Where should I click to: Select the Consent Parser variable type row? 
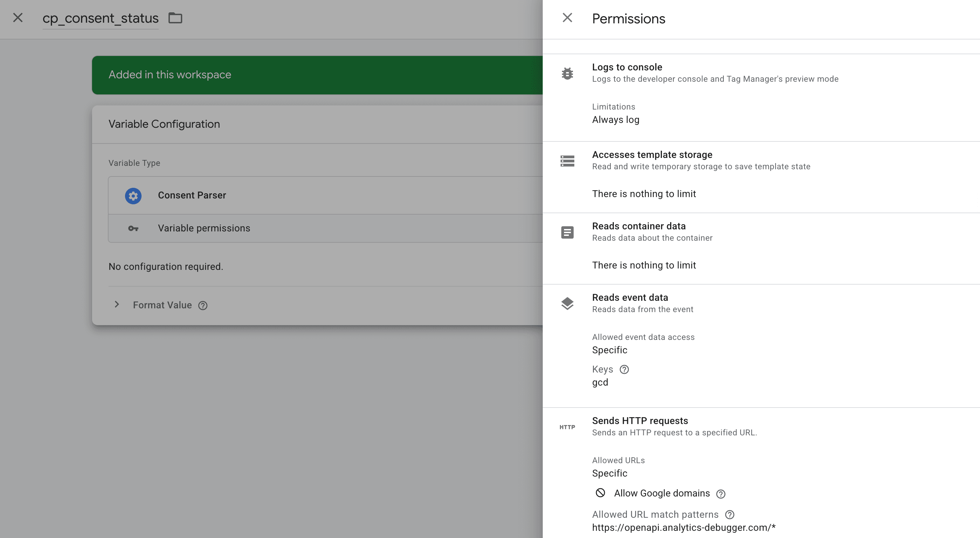(x=192, y=195)
